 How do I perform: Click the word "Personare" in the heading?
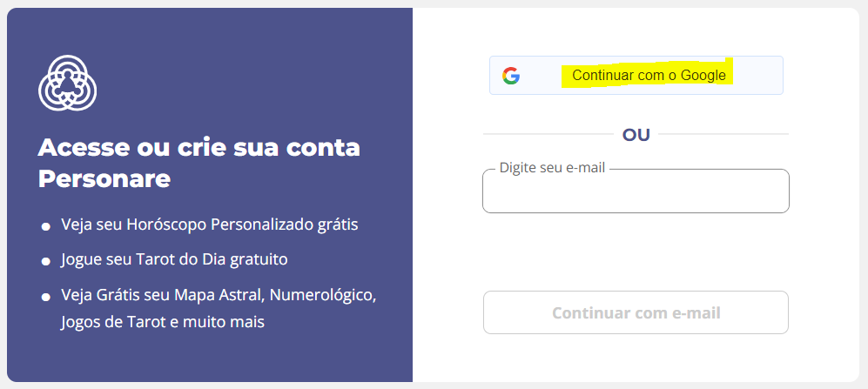(104, 178)
